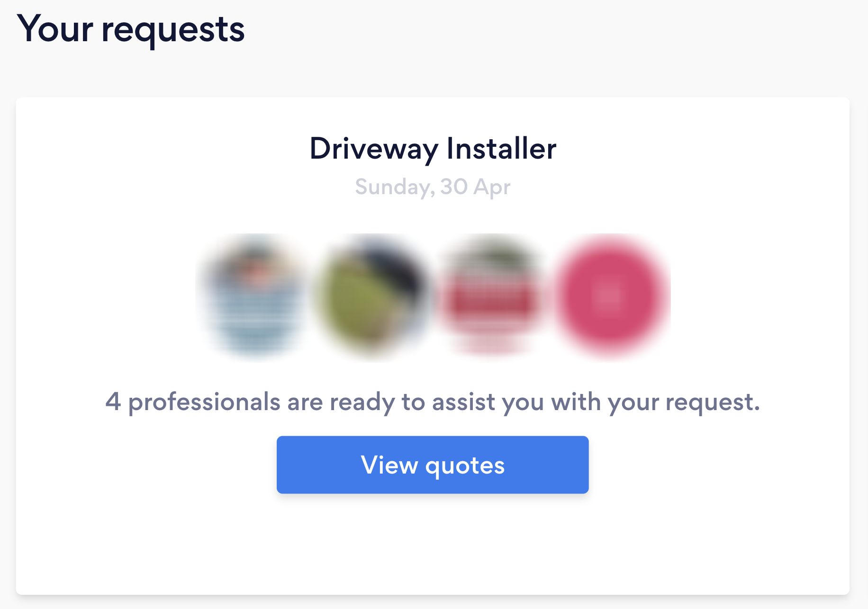Click the Your requests heading
This screenshot has width=868, height=609.
coord(131,29)
